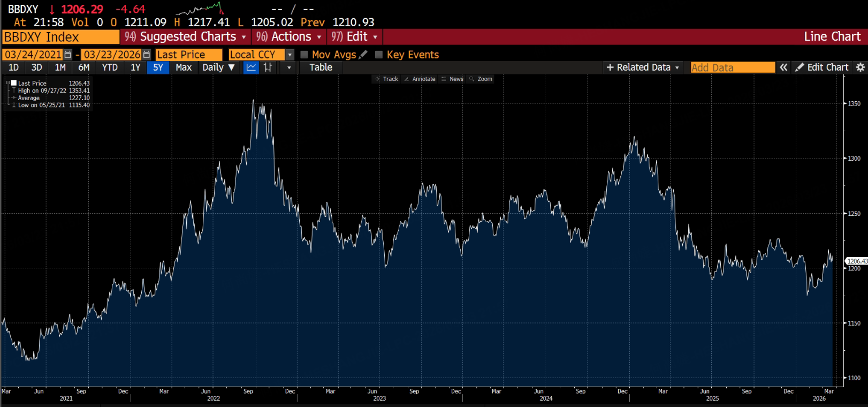The image size is (868, 407).
Task: Switch to line chart style
Action: coord(251,67)
